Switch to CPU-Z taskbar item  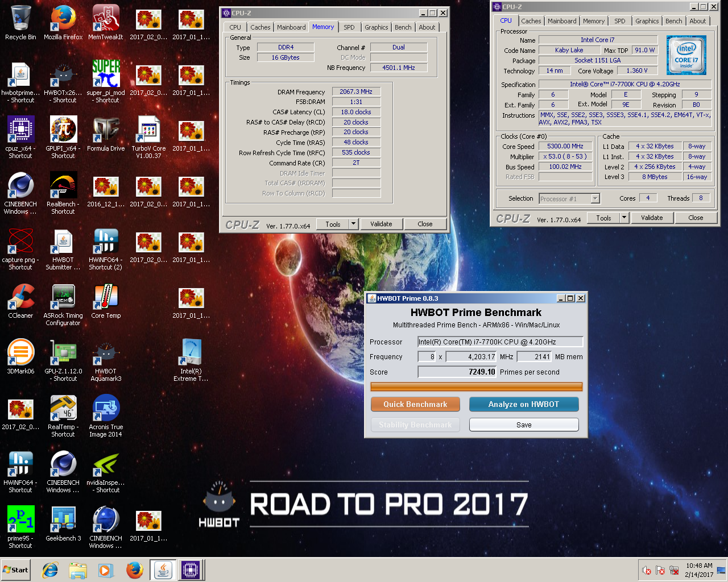click(190, 570)
